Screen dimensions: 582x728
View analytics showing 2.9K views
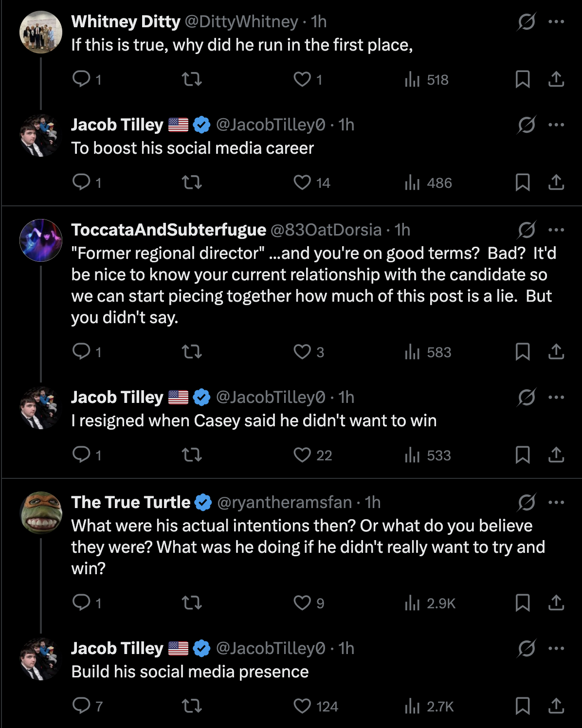click(430, 603)
